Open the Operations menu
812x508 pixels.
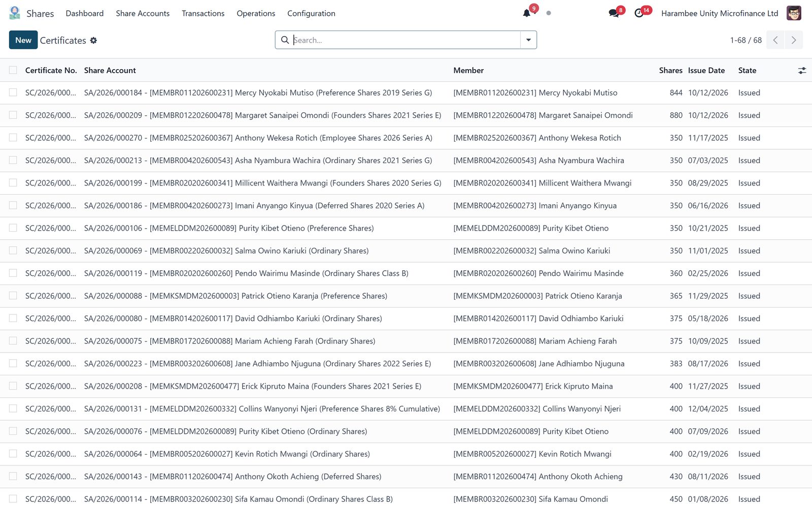pos(256,13)
